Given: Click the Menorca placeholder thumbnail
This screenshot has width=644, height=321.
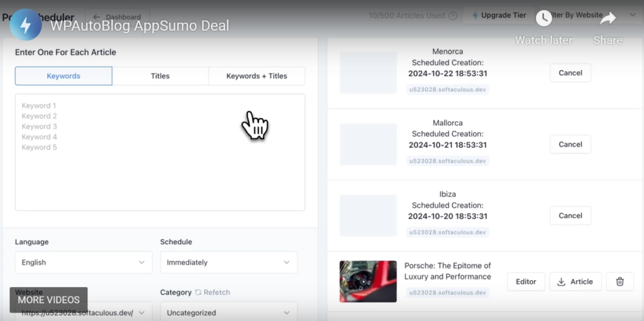Looking at the screenshot, I should coord(368,73).
